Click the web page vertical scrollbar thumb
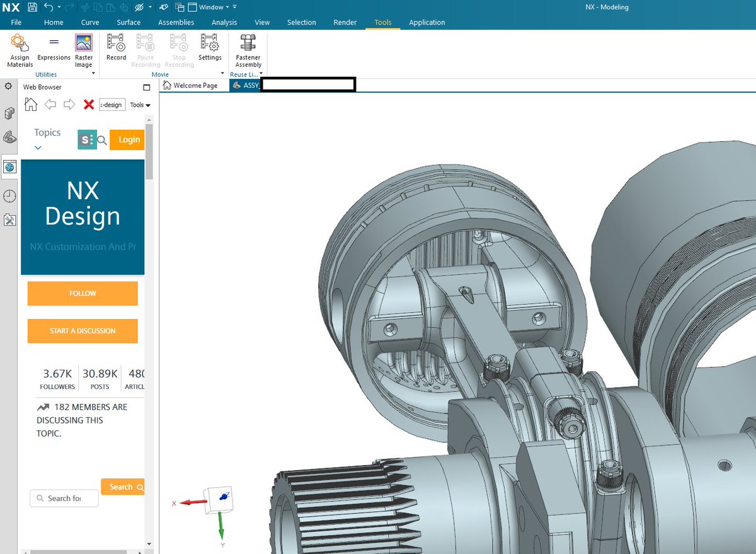The width and height of the screenshot is (756, 554). click(x=149, y=151)
